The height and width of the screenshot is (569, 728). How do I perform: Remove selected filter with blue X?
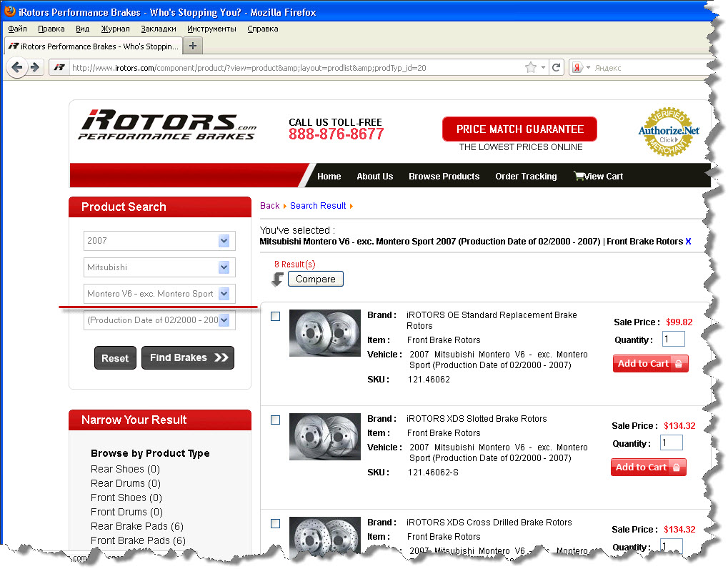coord(688,242)
